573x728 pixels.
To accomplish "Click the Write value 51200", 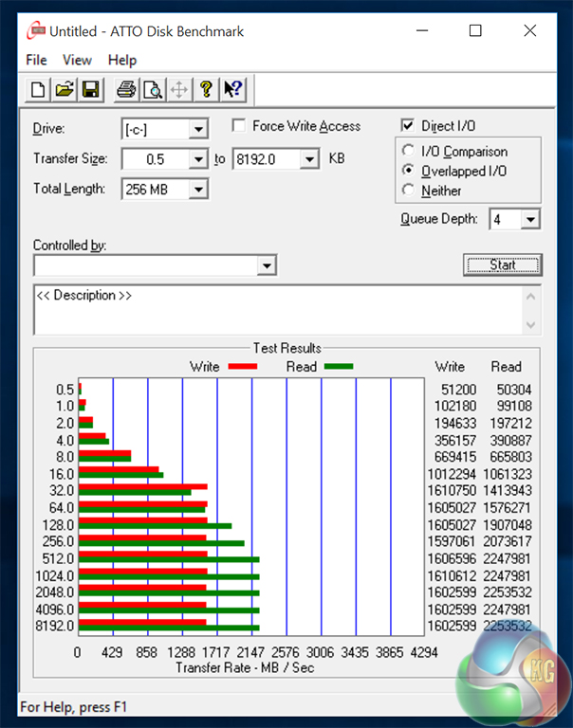I will (x=458, y=390).
